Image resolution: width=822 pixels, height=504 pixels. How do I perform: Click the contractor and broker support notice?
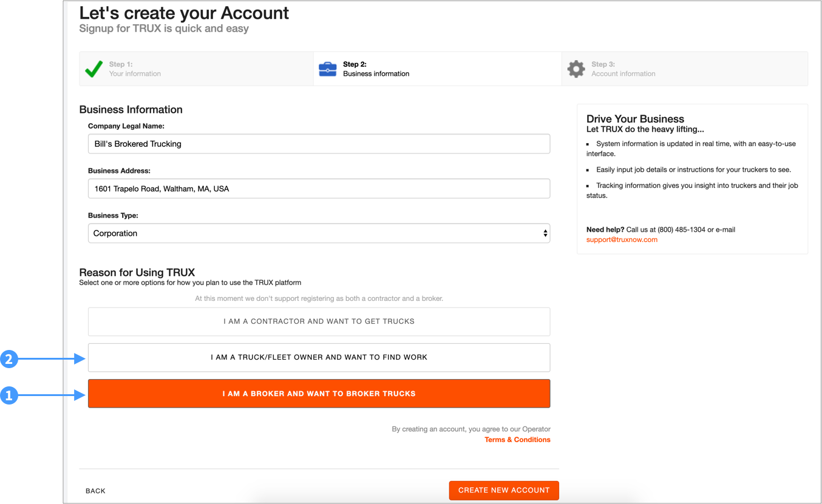click(319, 298)
